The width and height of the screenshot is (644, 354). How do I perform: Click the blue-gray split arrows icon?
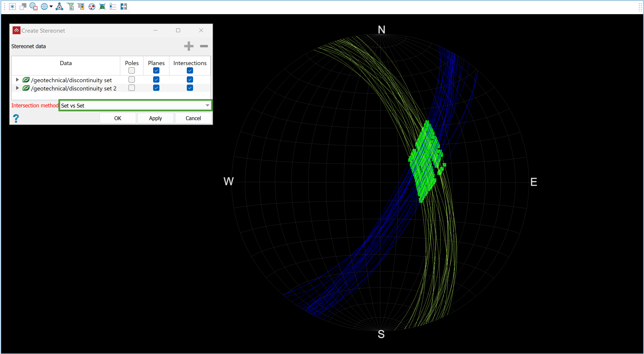tap(124, 6)
